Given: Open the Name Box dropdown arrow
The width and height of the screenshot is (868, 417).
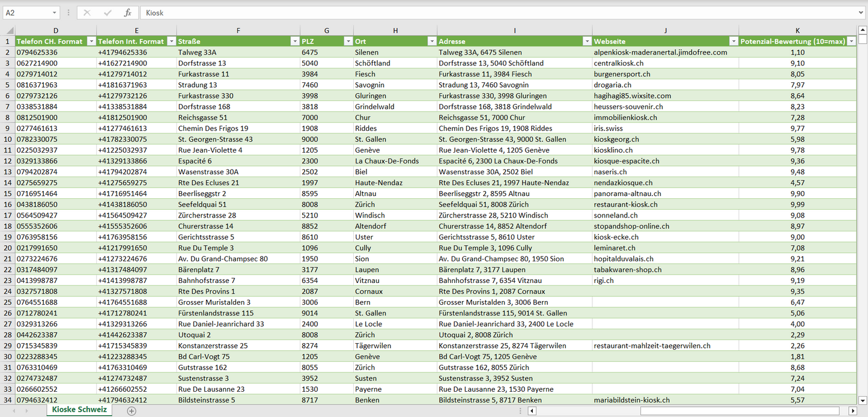Looking at the screenshot, I should 54,13.
